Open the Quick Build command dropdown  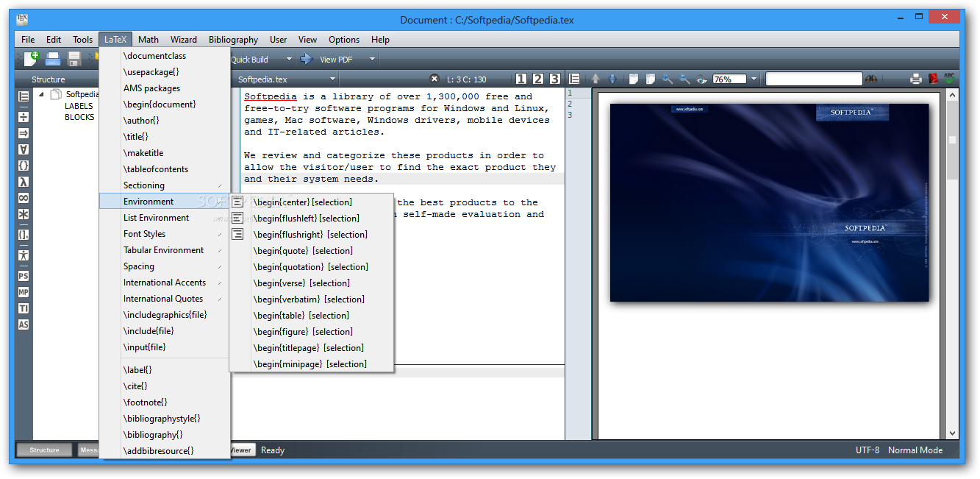click(289, 60)
